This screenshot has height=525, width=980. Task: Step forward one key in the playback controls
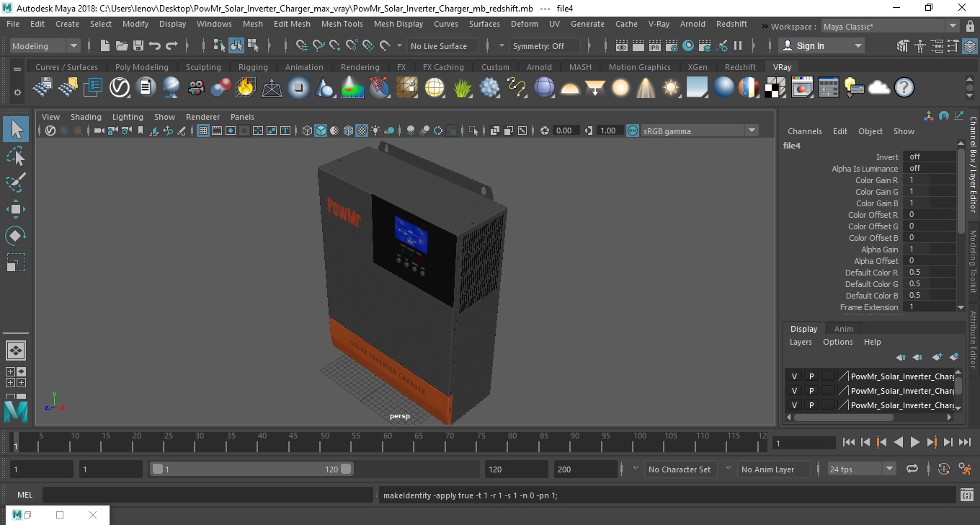[932, 442]
